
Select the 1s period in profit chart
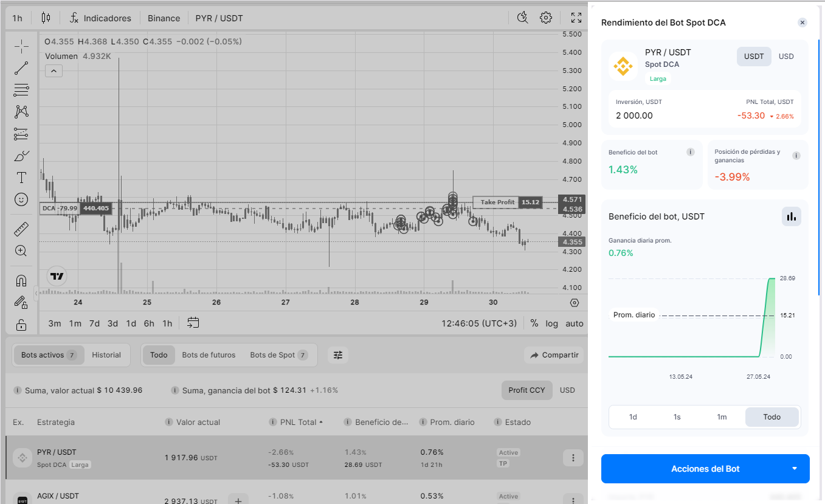coord(677,417)
